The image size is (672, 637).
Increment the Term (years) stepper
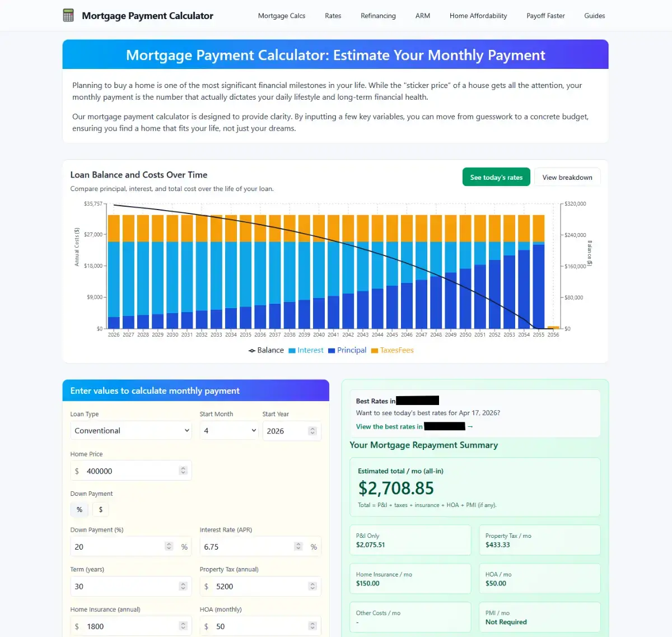[184, 584]
